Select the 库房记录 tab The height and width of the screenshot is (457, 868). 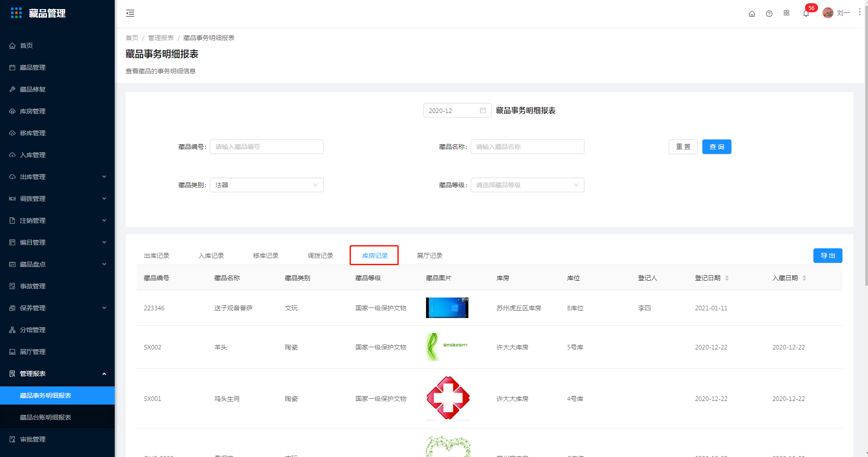click(x=375, y=256)
